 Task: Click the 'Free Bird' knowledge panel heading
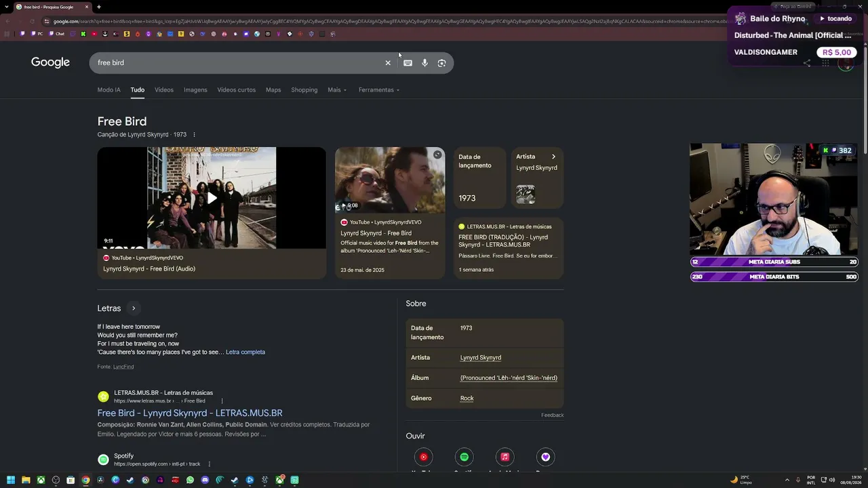(122, 121)
